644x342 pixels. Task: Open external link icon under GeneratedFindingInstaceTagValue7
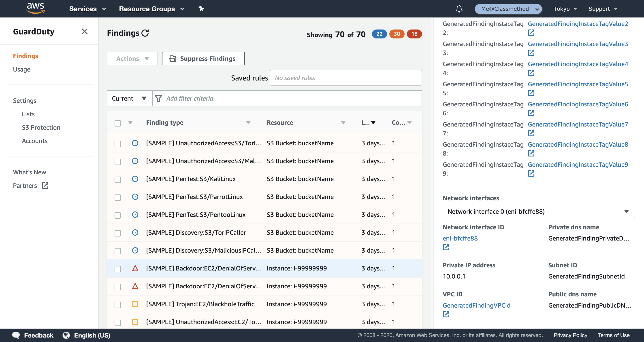pyautogui.click(x=531, y=133)
